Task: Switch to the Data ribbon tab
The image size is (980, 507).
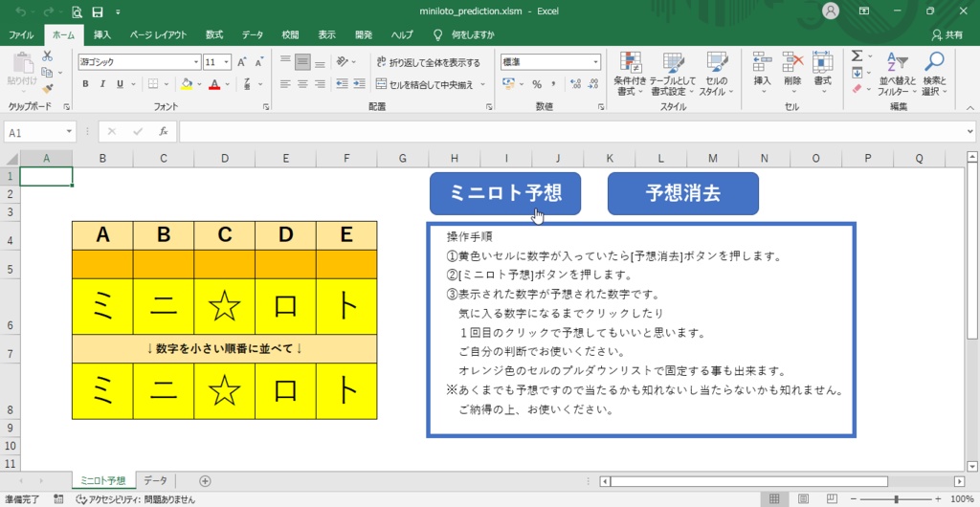Action: coord(253,35)
